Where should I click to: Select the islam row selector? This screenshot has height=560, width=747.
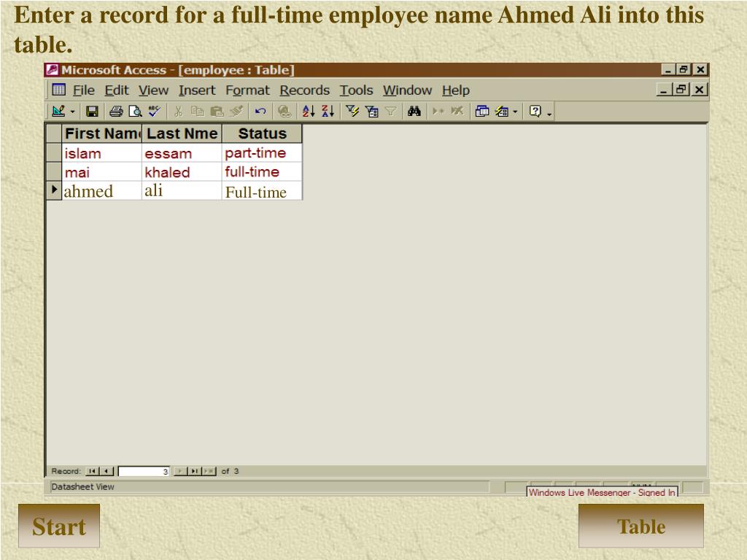click(x=54, y=153)
